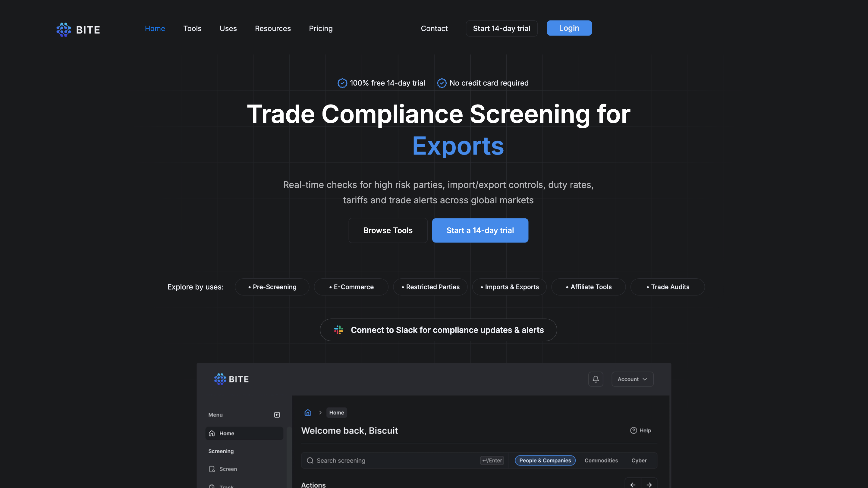Click the Browse Tools button
The height and width of the screenshot is (488, 868).
coord(388,230)
